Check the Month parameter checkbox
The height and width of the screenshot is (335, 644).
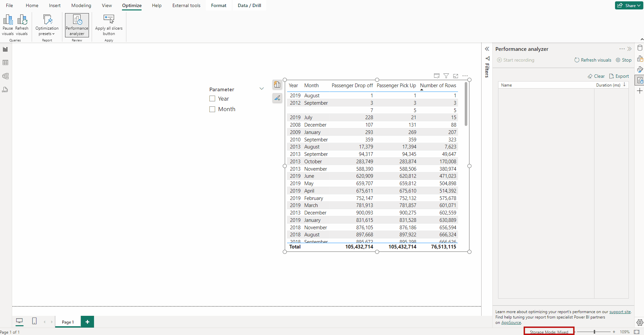(212, 109)
